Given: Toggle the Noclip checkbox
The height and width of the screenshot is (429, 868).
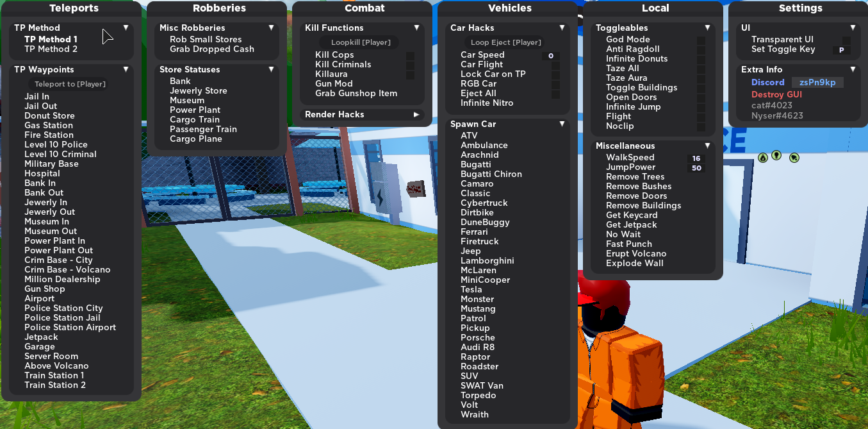Looking at the screenshot, I should click(701, 126).
